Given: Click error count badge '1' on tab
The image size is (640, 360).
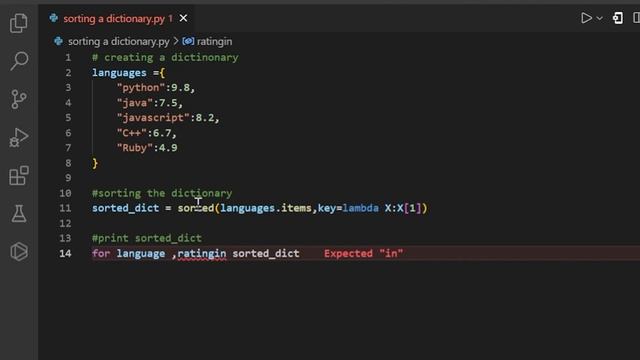Looking at the screenshot, I should pos(170,19).
